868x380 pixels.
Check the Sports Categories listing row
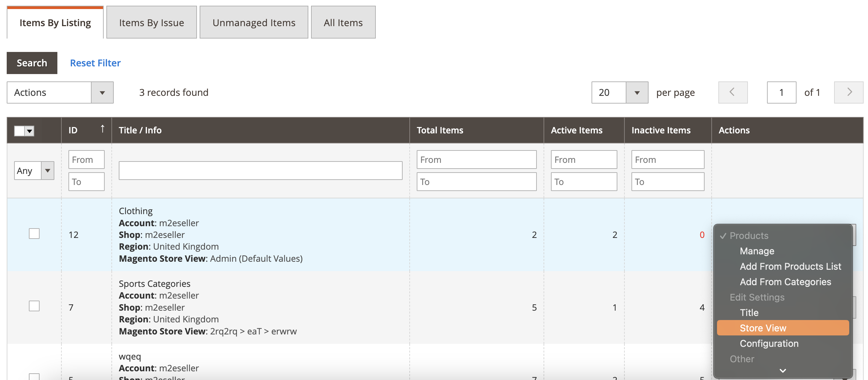tap(34, 306)
